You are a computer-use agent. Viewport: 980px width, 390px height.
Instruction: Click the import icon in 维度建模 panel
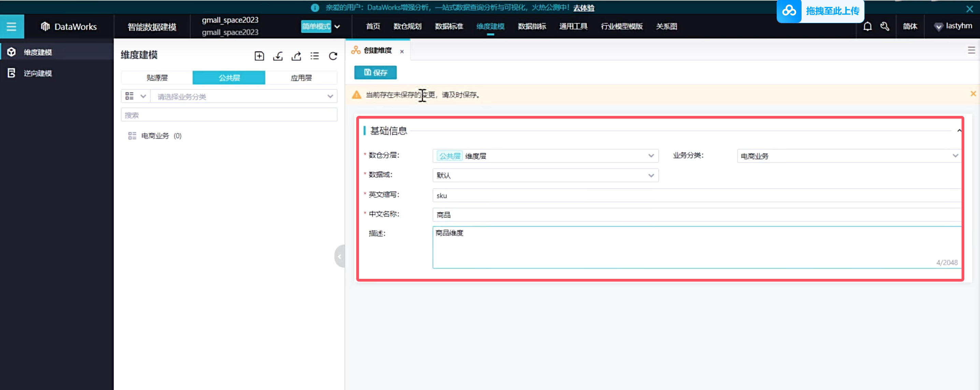[278, 56]
